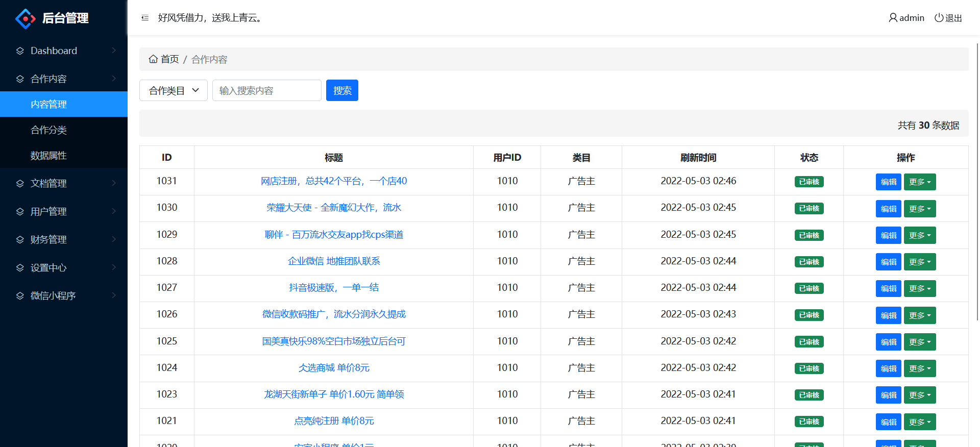Image resolution: width=980 pixels, height=447 pixels.
Task: Edit row 1029 with 编辑 button
Action: (888, 235)
